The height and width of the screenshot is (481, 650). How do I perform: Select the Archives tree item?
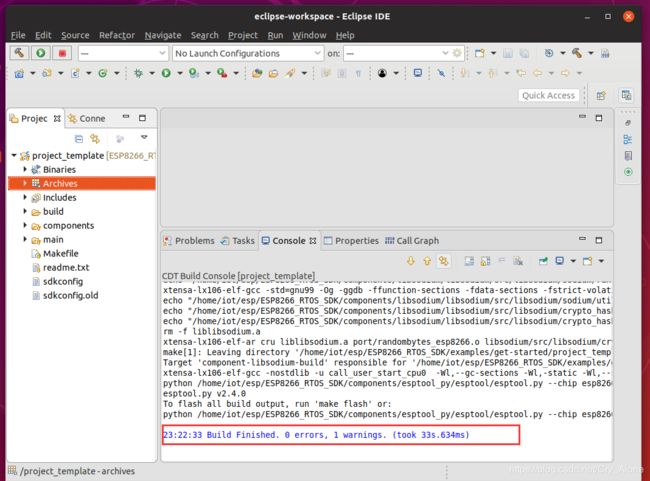click(x=82, y=183)
